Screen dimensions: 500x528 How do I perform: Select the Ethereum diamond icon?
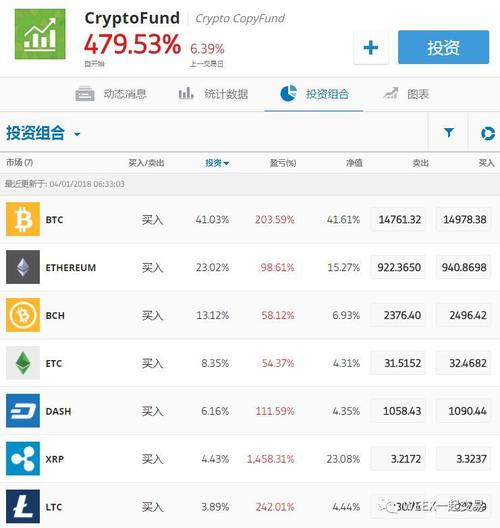click(x=23, y=267)
